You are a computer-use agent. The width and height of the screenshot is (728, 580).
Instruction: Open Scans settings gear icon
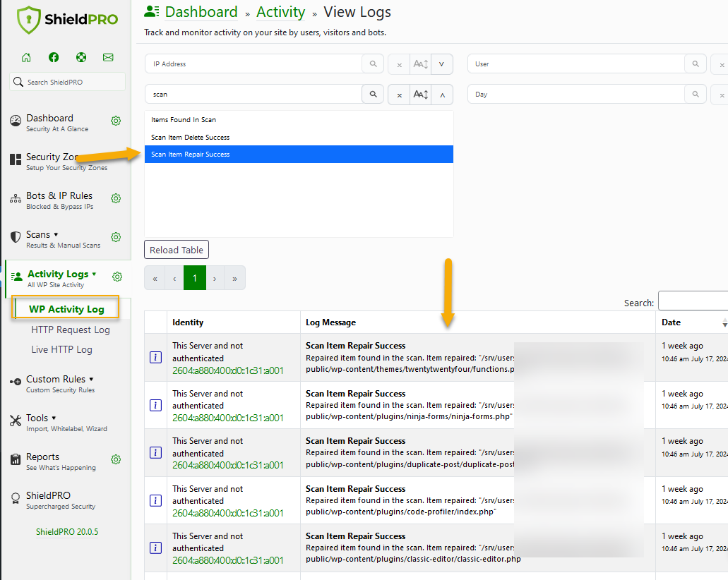click(x=116, y=238)
